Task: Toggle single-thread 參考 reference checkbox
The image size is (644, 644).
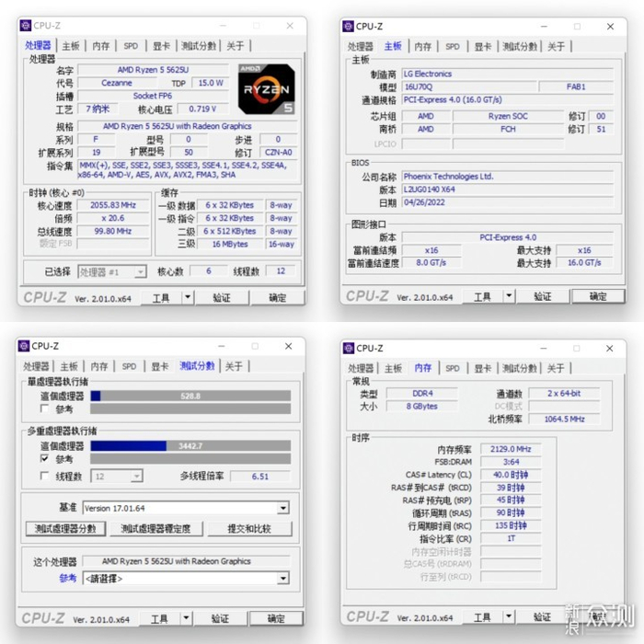Action: pyautogui.click(x=44, y=408)
